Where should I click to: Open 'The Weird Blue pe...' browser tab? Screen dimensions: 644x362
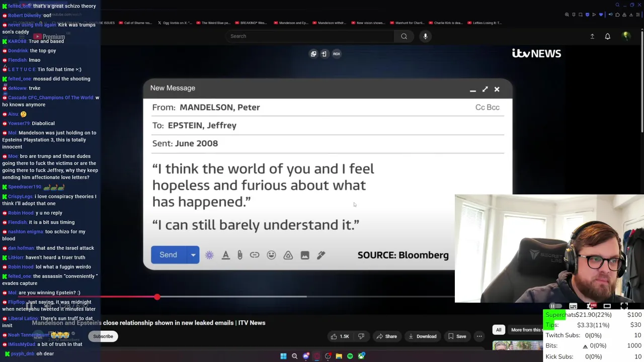click(x=213, y=23)
